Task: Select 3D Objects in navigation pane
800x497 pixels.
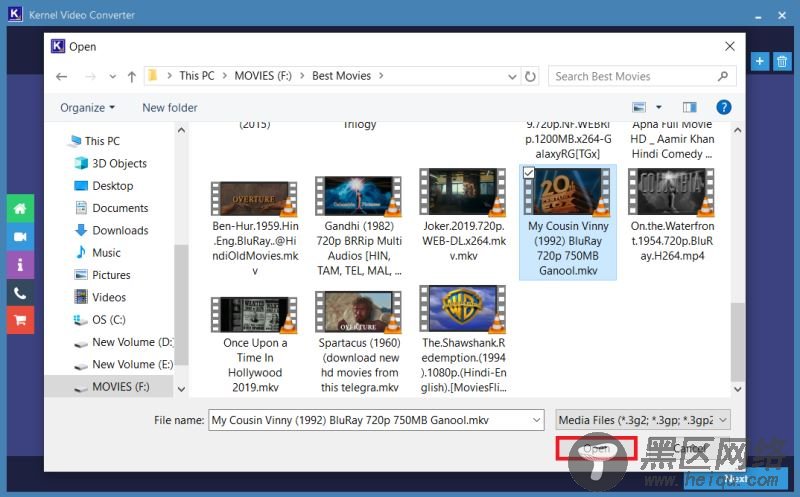Action: pos(111,163)
